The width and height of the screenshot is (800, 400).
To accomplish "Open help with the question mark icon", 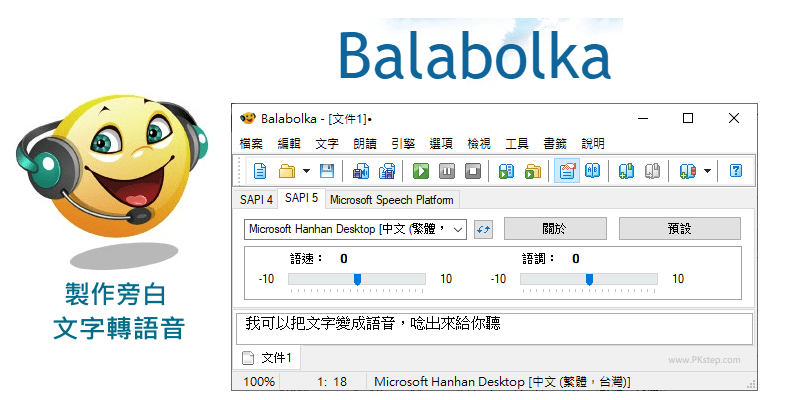I will (735, 170).
